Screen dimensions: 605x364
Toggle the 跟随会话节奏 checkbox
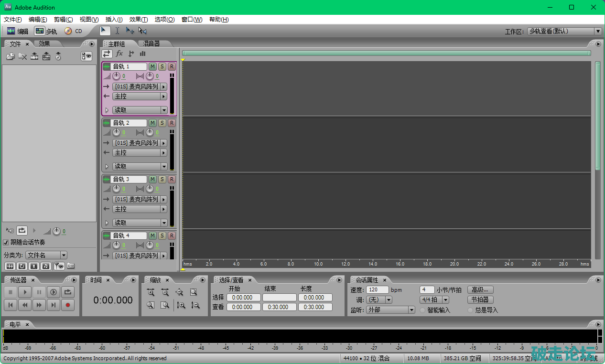tap(6, 242)
